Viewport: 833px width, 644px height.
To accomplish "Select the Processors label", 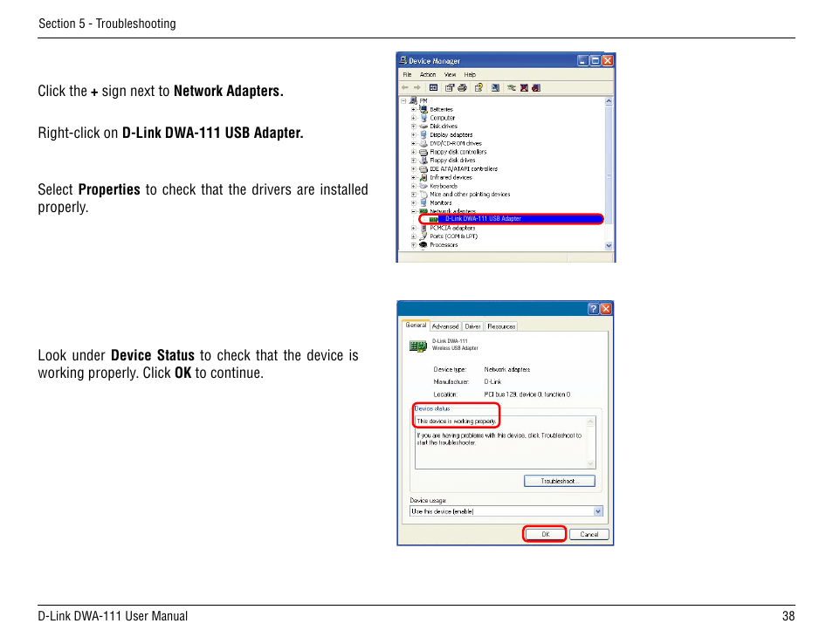I will tap(444, 245).
